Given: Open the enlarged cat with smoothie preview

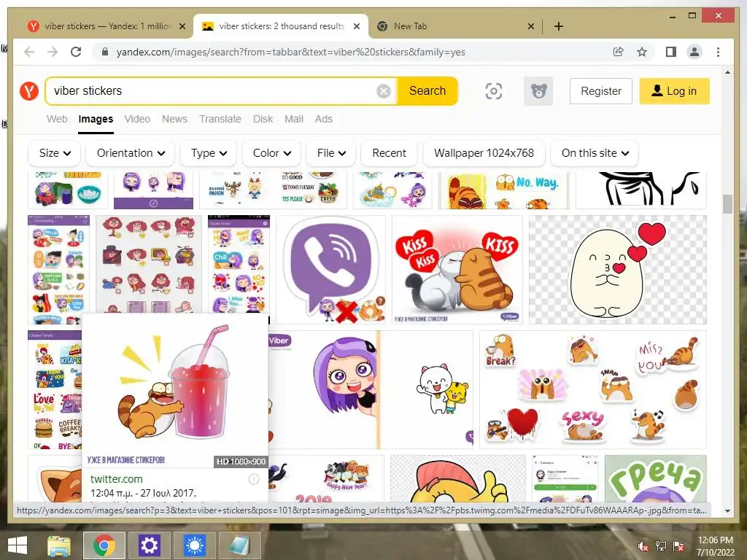Looking at the screenshot, I should pos(175,391).
